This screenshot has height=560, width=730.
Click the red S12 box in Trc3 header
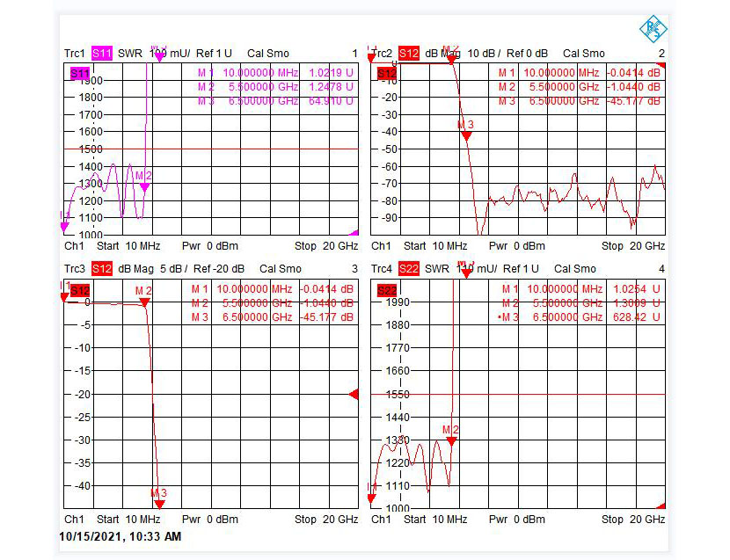[101, 269]
